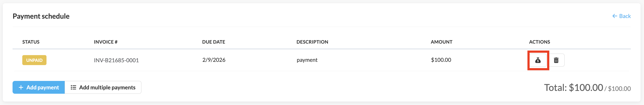Click the UNPAID status badge
Screen dimensions: 644x105
[34, 60]
